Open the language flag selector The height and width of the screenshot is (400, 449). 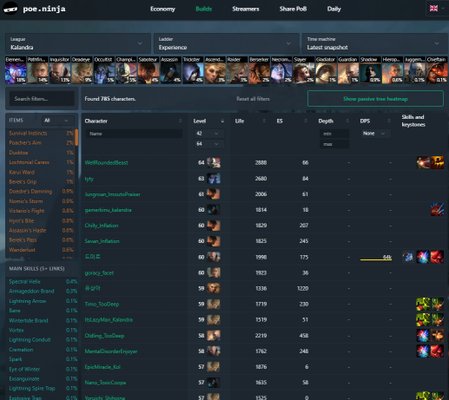click(x=434, y=8)
